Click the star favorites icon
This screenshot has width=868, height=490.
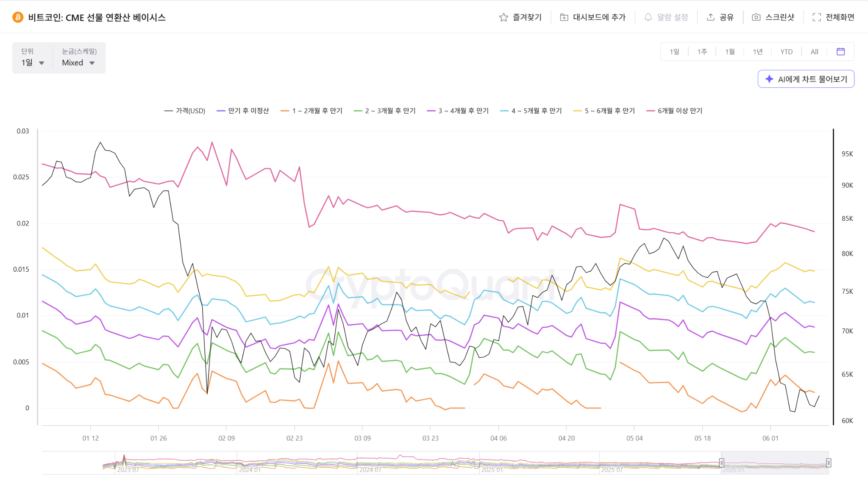pyautogui.click(x=504, y=17)
